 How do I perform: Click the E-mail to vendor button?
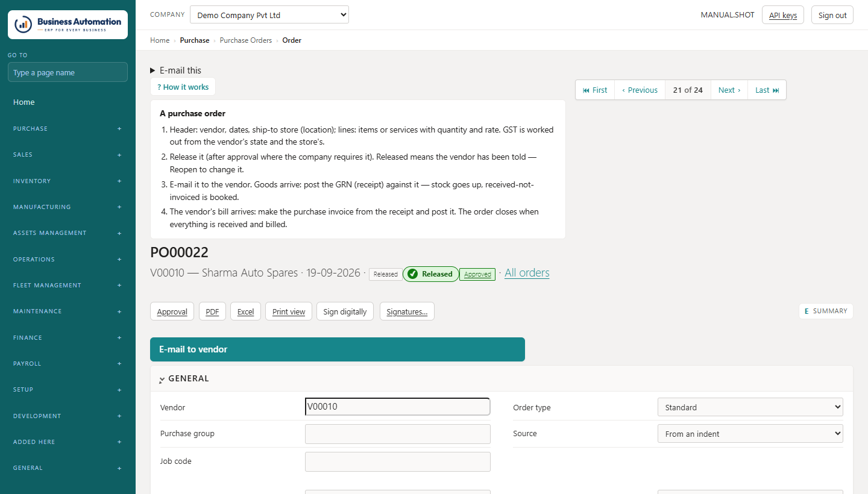pyautogui.click(x=338, y=349)
